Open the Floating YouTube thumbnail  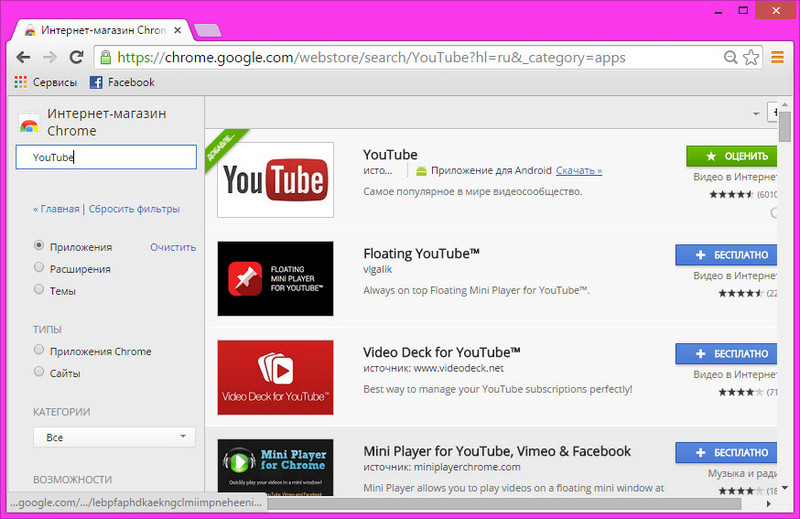[276, 279]
